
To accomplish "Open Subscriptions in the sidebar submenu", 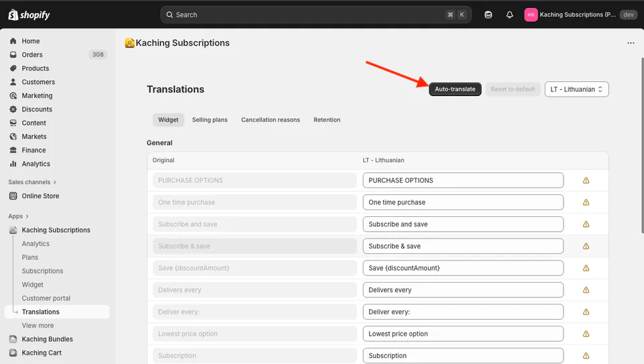I will click(42, 271).
